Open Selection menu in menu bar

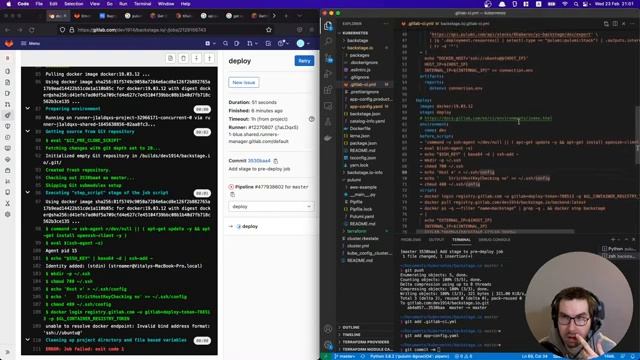coord(74,4)
